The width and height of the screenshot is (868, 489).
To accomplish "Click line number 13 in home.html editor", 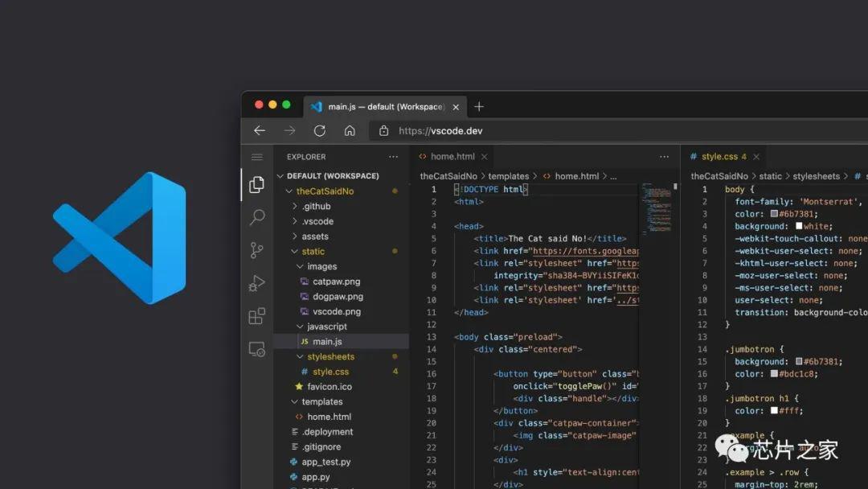I will 432,337.
